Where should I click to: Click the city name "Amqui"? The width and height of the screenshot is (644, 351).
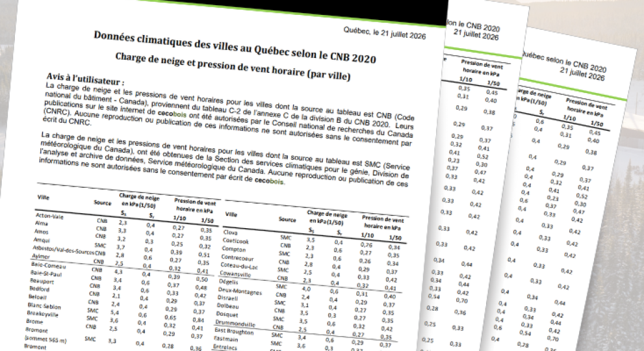coord(42,240)
